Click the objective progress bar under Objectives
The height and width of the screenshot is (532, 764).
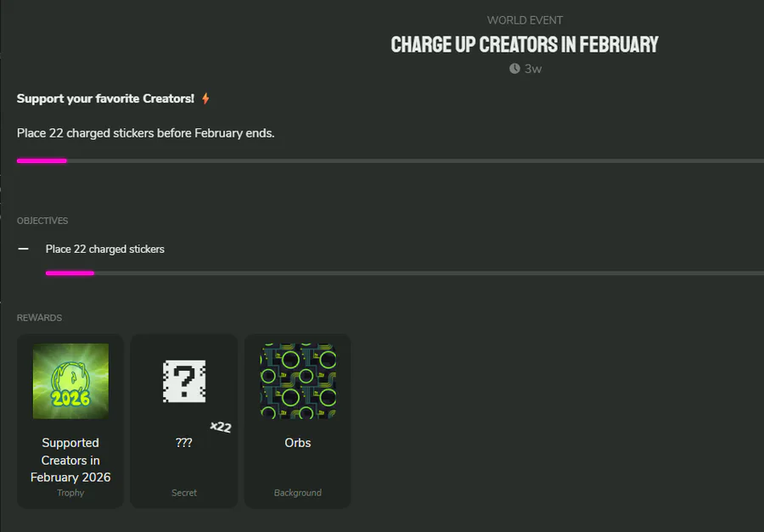(405, 273)
